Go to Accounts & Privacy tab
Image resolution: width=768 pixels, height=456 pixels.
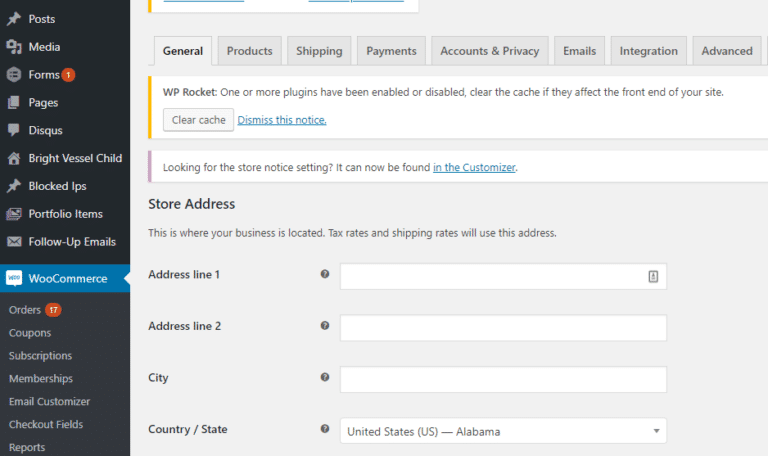coord(489,51)
